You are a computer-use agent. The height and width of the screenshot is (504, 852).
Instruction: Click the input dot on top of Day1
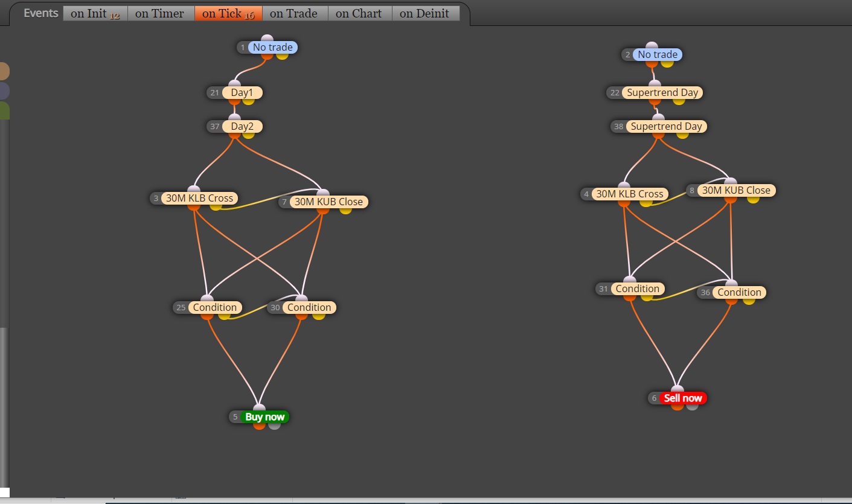pyautogui.click(x=234, y=85)
